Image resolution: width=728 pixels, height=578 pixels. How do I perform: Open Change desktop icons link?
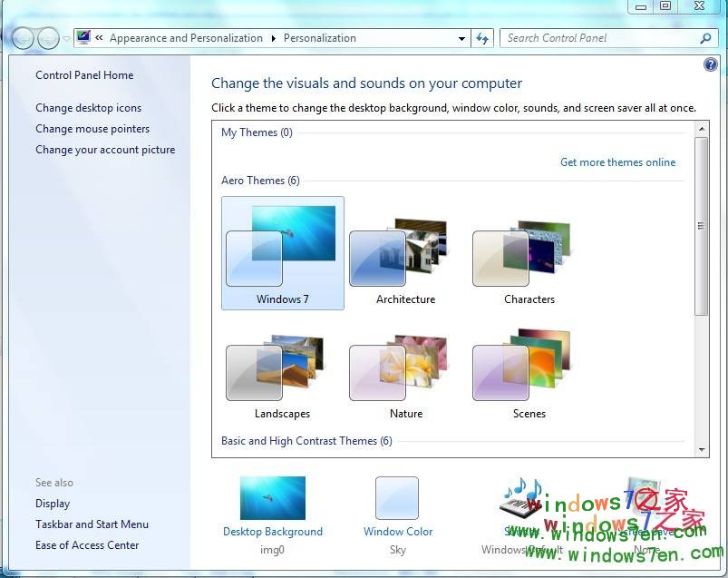coord(88,108)
